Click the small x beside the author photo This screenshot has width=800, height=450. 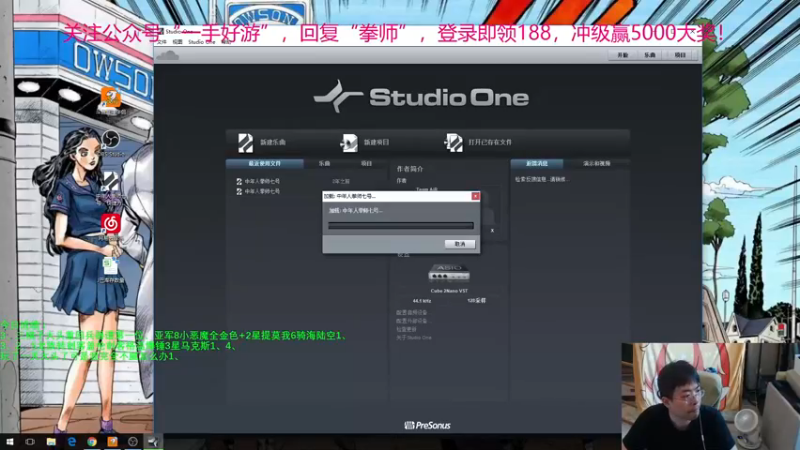click(x=492, y=231)
